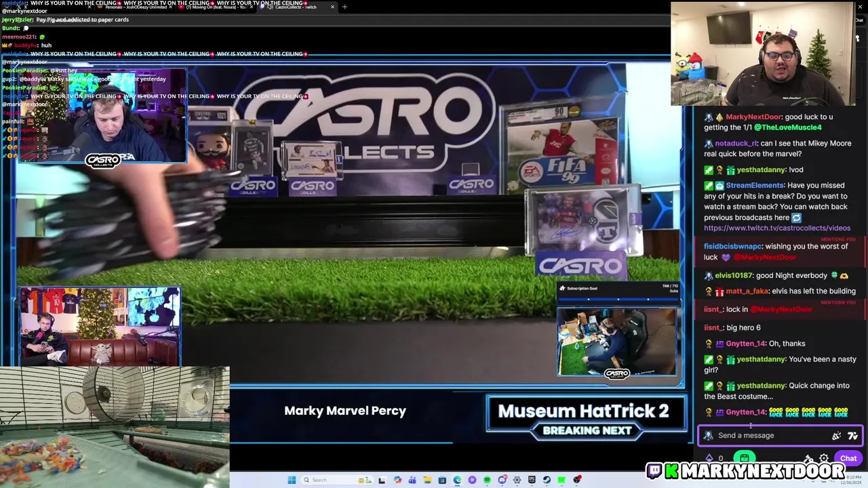Open Microsoft Teams from the taskbar
This screenshot has width=868, height=488.
click(412, 480)
